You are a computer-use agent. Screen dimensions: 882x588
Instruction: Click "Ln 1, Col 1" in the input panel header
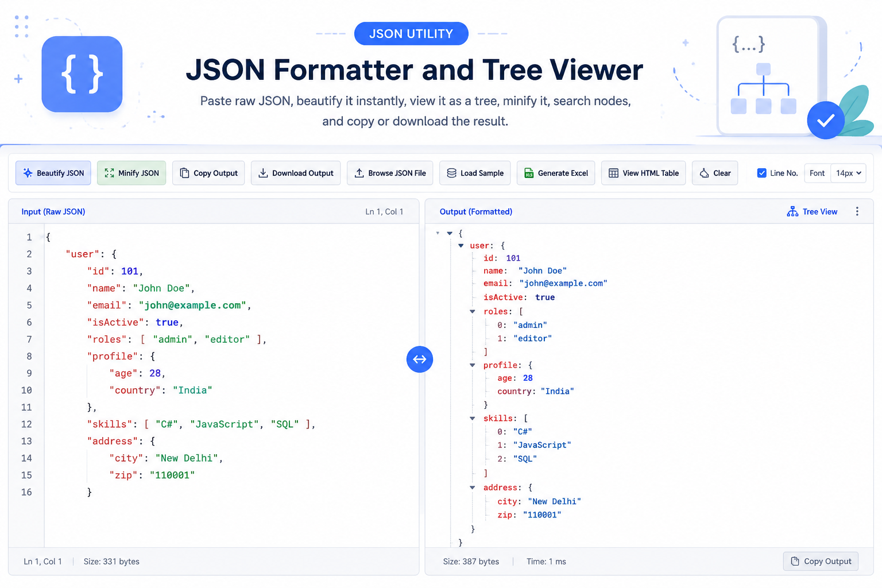click(384, 212)
